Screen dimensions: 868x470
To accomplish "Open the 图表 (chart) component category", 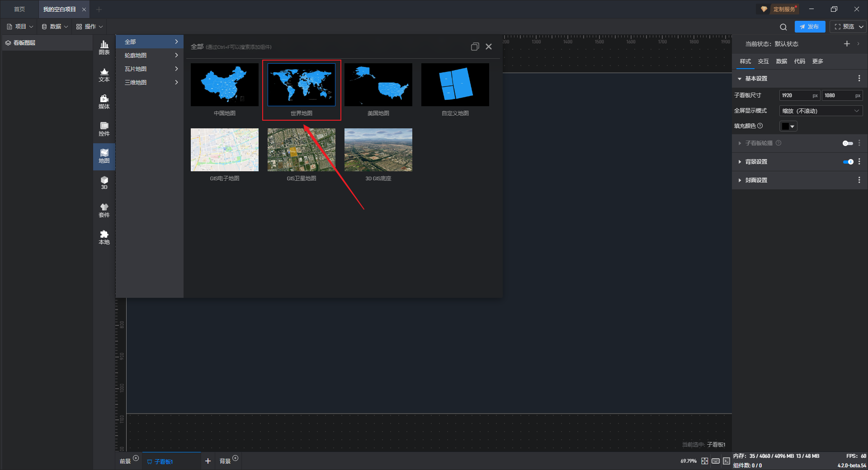I will point(104,47).
